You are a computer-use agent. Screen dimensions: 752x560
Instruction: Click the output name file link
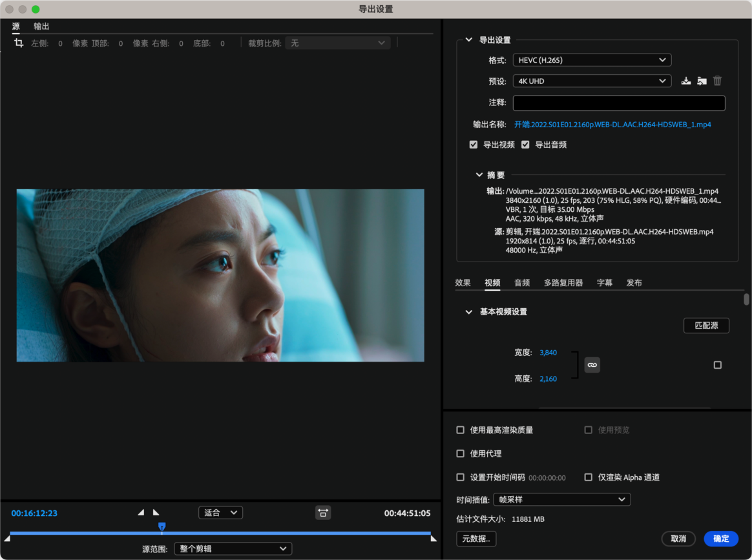point(612,125)
